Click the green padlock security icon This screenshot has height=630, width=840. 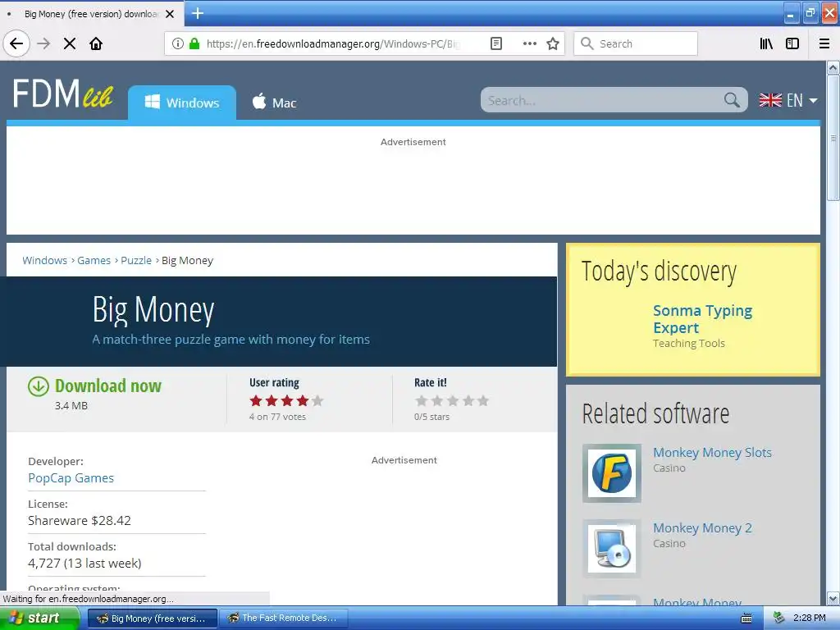(x=194, y=43)
